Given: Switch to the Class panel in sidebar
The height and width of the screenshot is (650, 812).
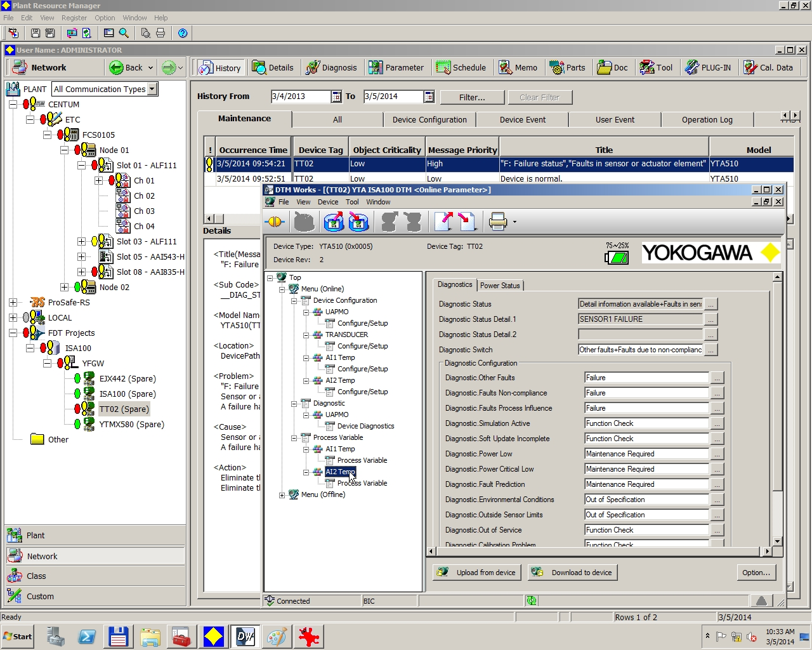Looking at the screenshot, I should pyautogui.click(x=36, y=576).
